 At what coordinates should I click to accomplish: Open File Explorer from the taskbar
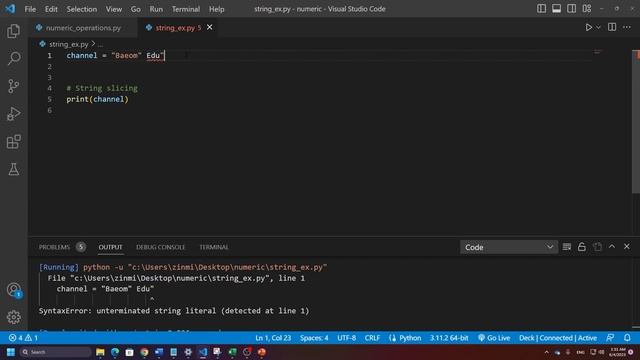coord(100,352)
